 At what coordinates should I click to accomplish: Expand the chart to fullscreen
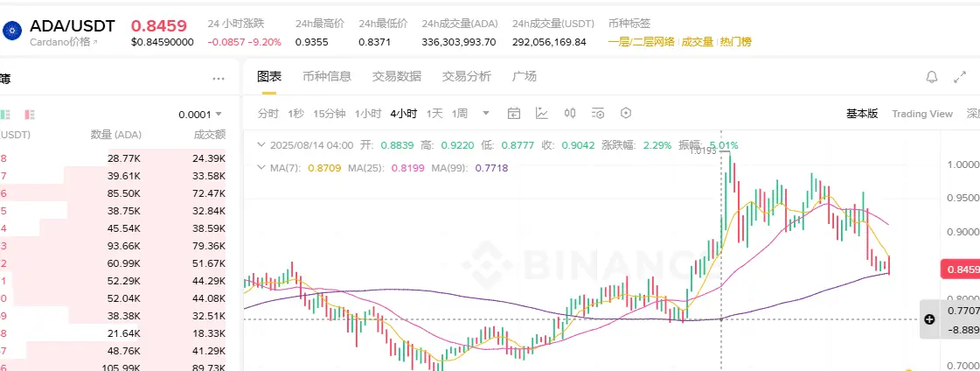pos(959,77)
